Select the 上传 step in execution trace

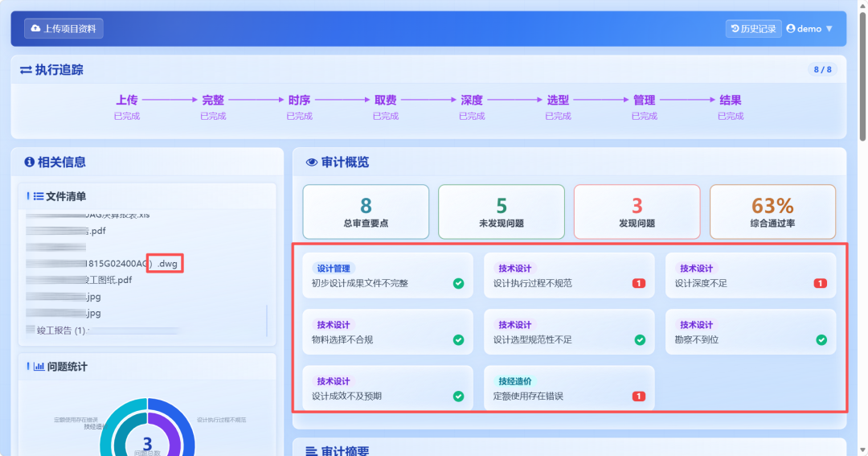coord(127,105)
